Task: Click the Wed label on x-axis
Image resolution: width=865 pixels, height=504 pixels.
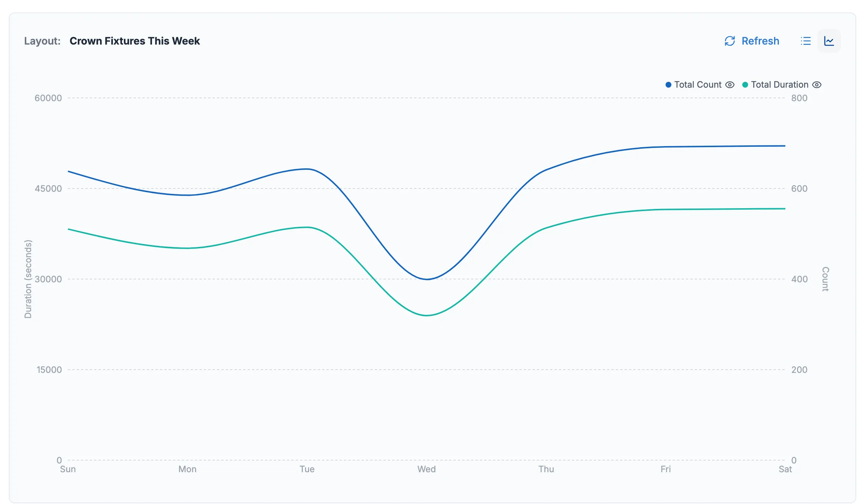Action: click(x=426, y=469)
